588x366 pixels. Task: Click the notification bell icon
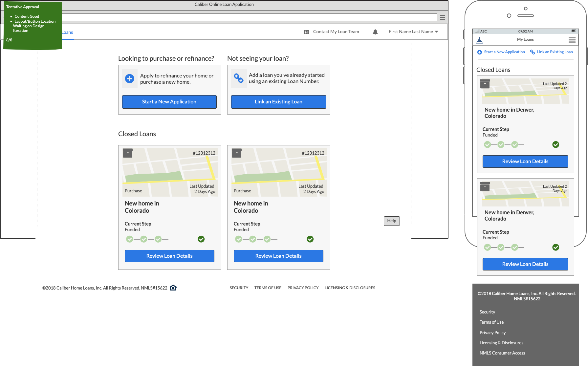(375, 32)
